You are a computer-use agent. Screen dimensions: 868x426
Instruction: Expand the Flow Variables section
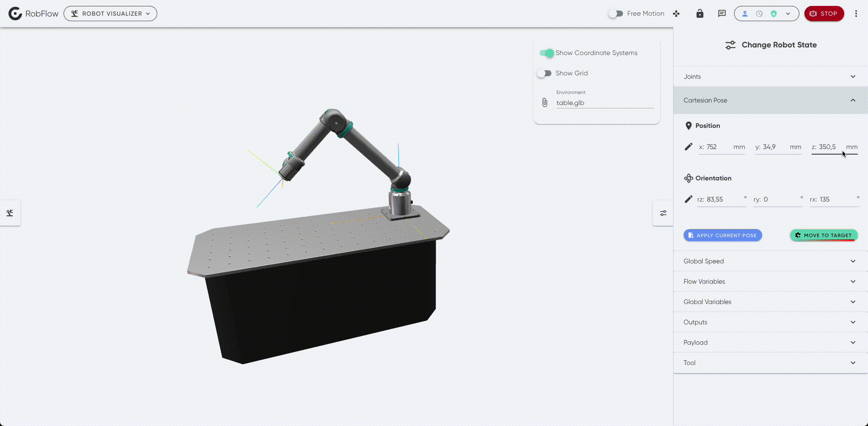[x=770, y=282]
